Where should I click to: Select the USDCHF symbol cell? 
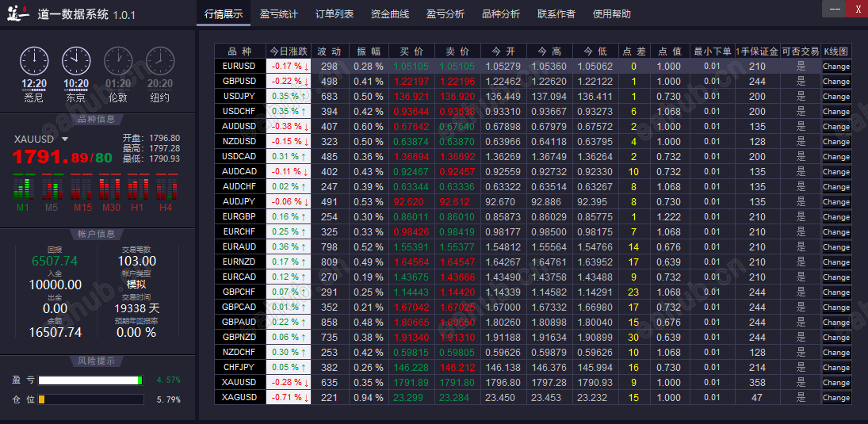point(239,111)
